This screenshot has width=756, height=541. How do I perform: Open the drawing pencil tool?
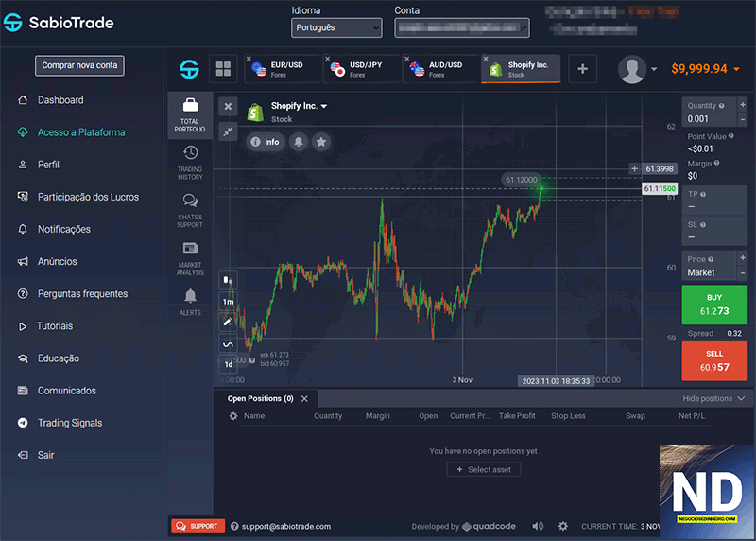click(x=228, y=322)
